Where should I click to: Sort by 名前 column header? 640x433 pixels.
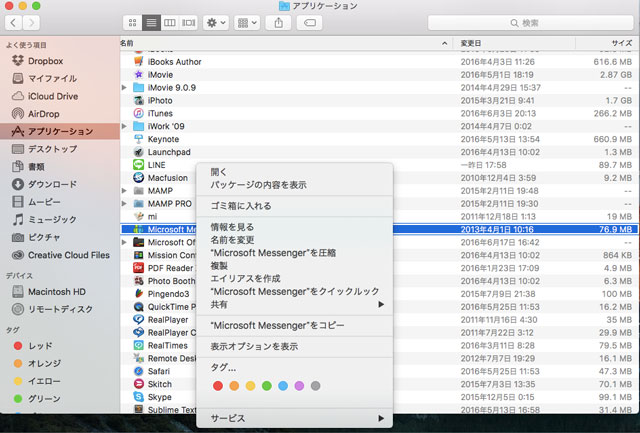pyautogui.click(x=286, y=43)
